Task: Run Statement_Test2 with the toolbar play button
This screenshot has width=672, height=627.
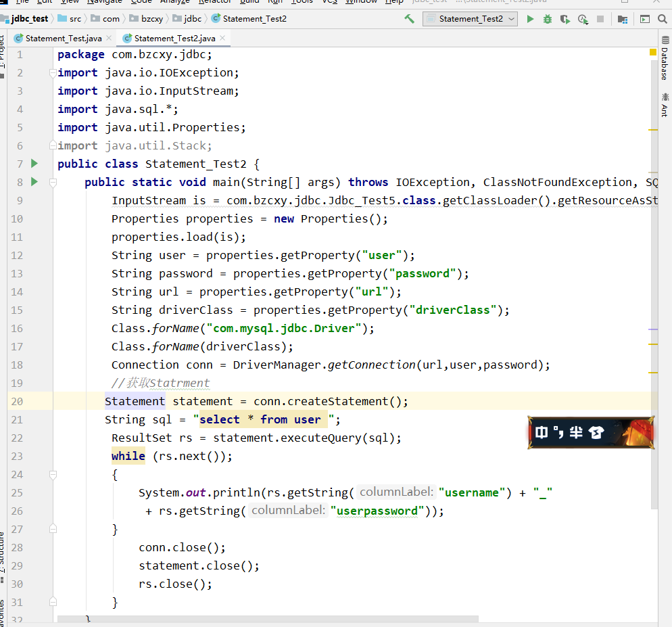Action: point(530,19)
